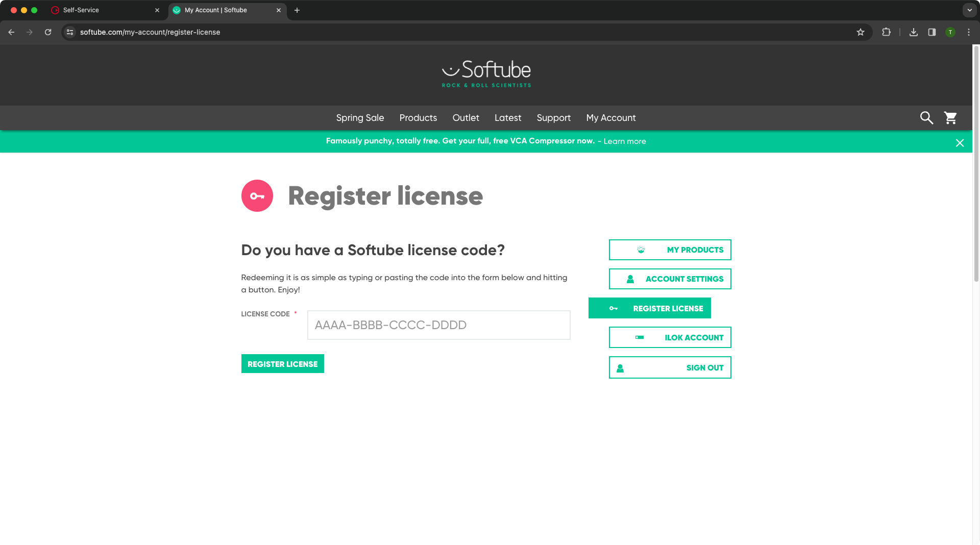The width and height of the screenshot is (980, 545).
Task: Open the Outlet menu item
Action: pyautogui.click(x=465, y=118)
